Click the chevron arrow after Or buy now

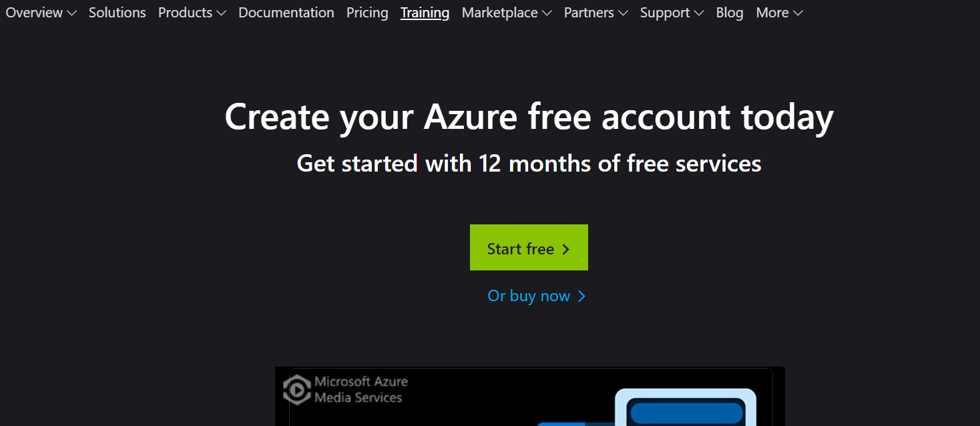[x=581, y=296]
